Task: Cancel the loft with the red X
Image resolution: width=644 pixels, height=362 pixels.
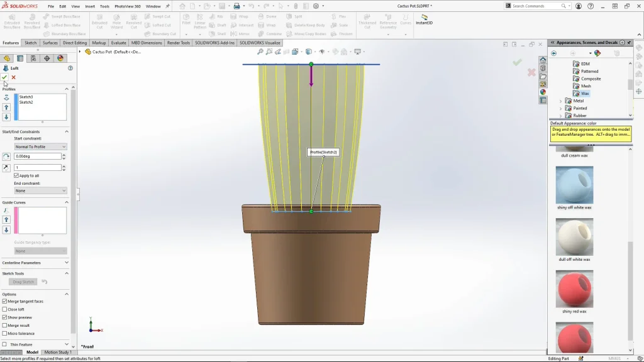Action: pyautogui.click(x=13, y=77)
